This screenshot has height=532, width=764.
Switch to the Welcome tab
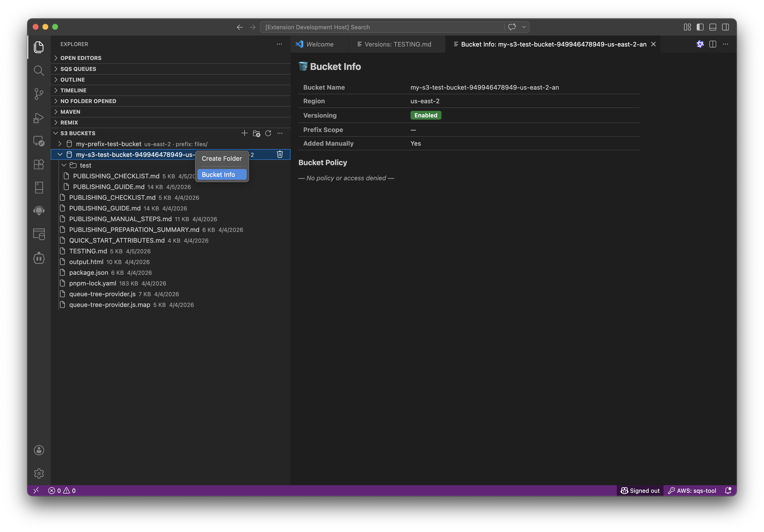tap(320, 44)
